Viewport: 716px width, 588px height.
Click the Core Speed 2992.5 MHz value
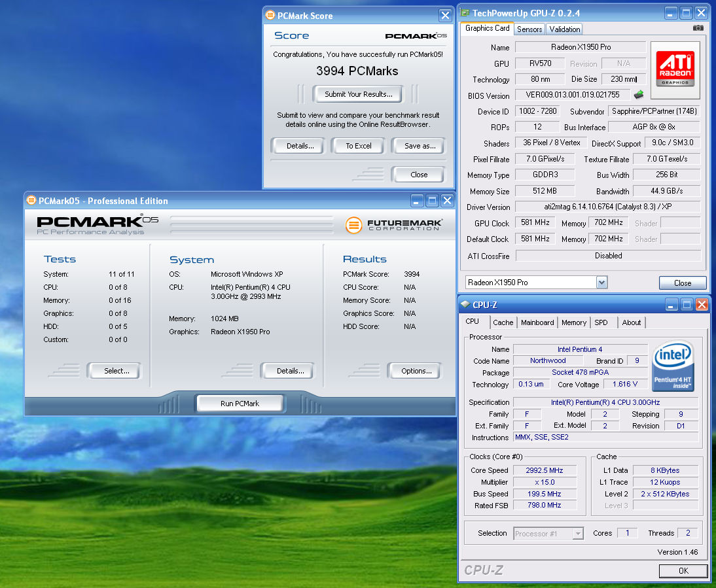tap(545, 470)
